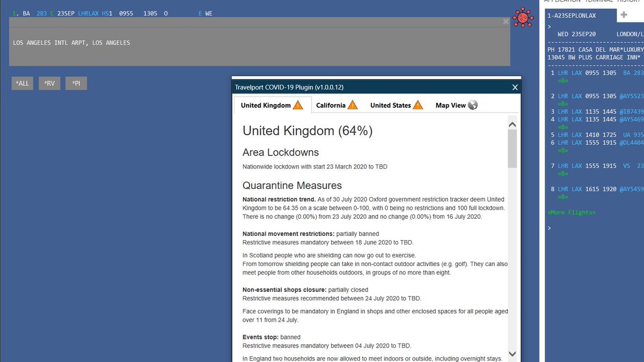644x362 pixels.
Task: Click the @DL4404 flight in row 6
Action: point(632,143)
